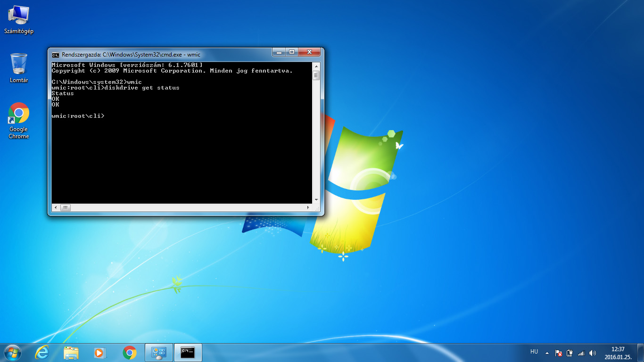
Task: Switch to Control Panel taskbar button
Action: tap(158, 353)
